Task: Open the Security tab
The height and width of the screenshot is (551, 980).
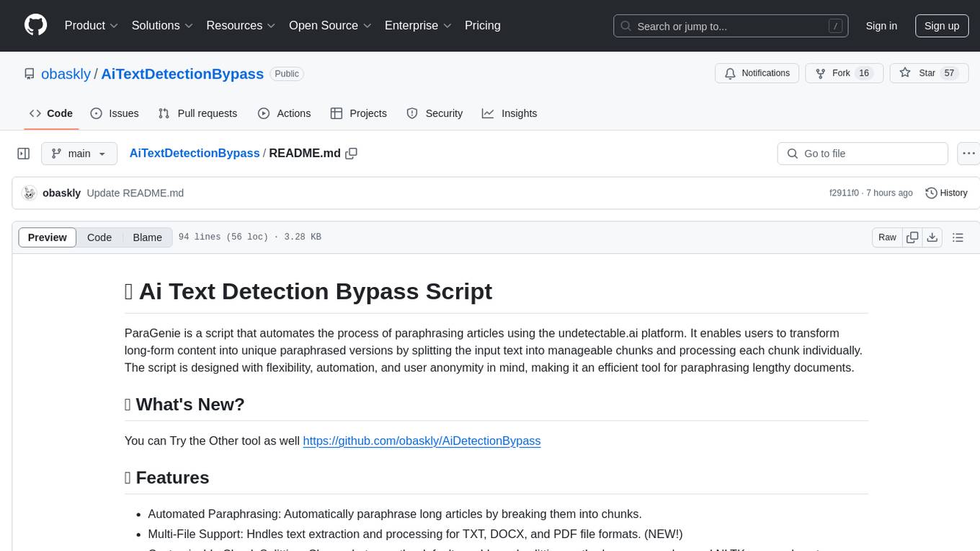Action: (x=435, y=113)
